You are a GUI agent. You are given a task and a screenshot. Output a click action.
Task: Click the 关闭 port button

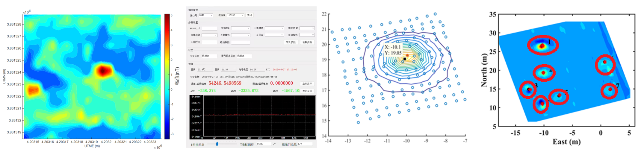pos(249,15)
